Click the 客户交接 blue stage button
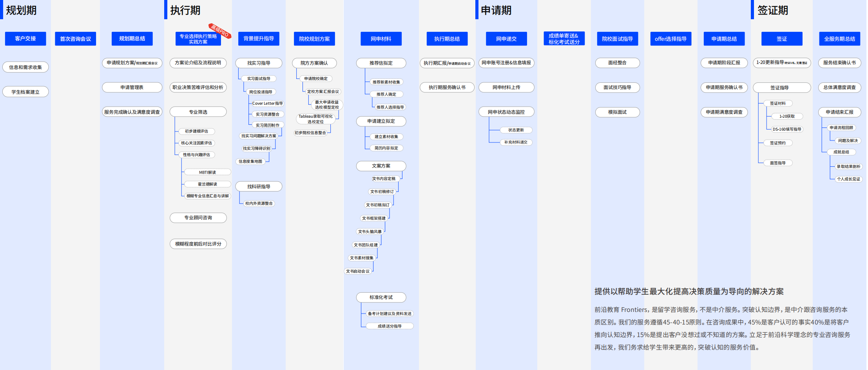Image resolution: width=868 pixels, height=370 pixels. (x=25, y=39)
